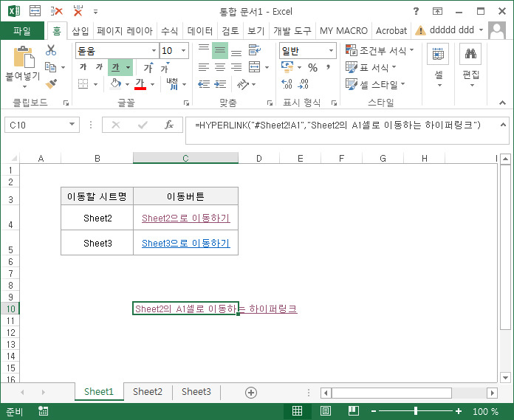Screen dimensions: 514x420
Task: Click the Excel Help question mark
Action: click(x=416, y=12)
